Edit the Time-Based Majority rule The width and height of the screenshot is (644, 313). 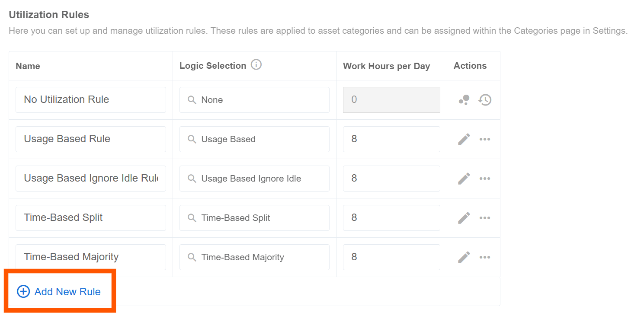(x=464, y=257)
